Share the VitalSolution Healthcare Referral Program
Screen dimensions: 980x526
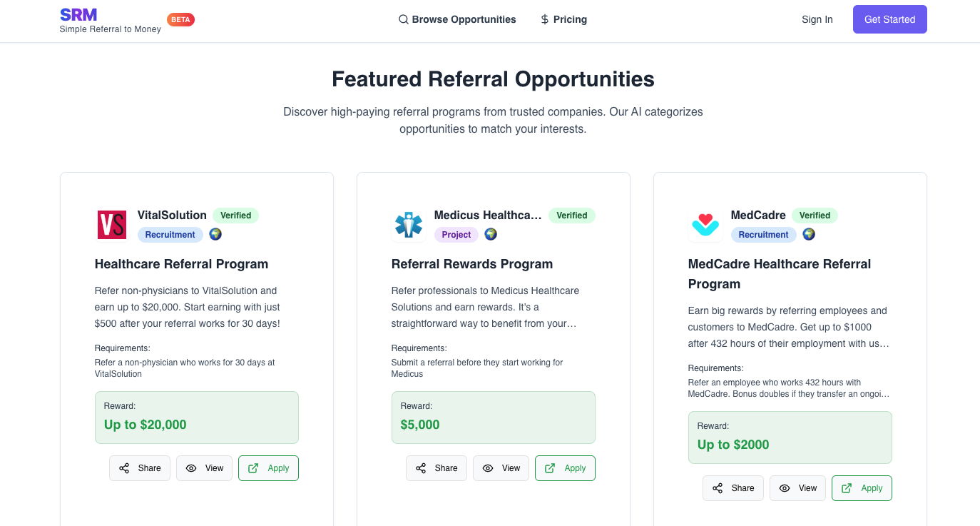pos(140,468)
